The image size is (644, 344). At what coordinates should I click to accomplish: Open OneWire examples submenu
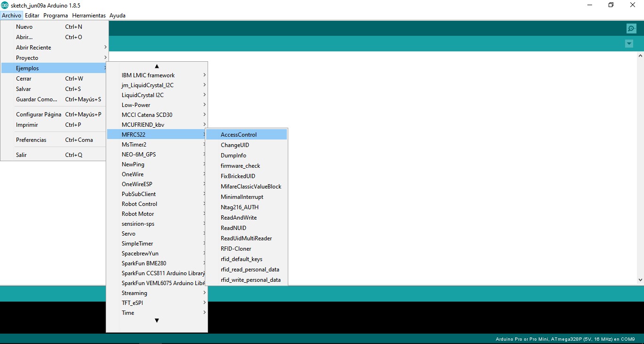[157, 174]
